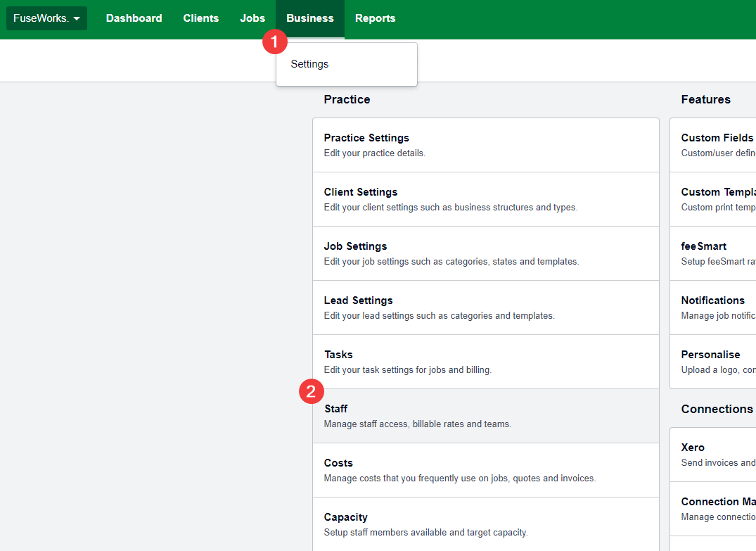The image size is (756, 551).
Task: Select Settings from the Business dropdown
Action: (x=310, y=64)
